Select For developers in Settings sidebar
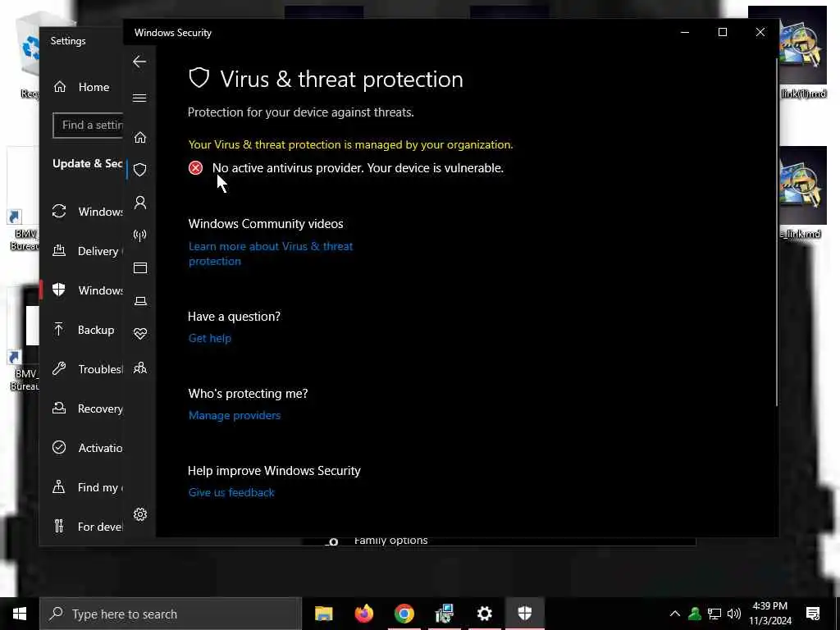840x630 pixels. [83, 527]
